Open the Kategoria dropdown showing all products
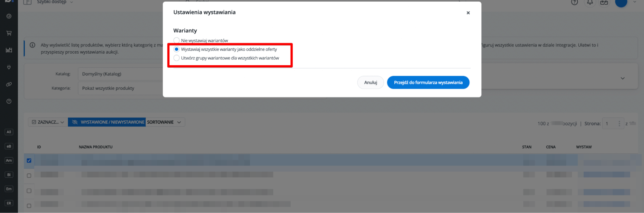This screenshot has width=644, height=213. point(121,88)
